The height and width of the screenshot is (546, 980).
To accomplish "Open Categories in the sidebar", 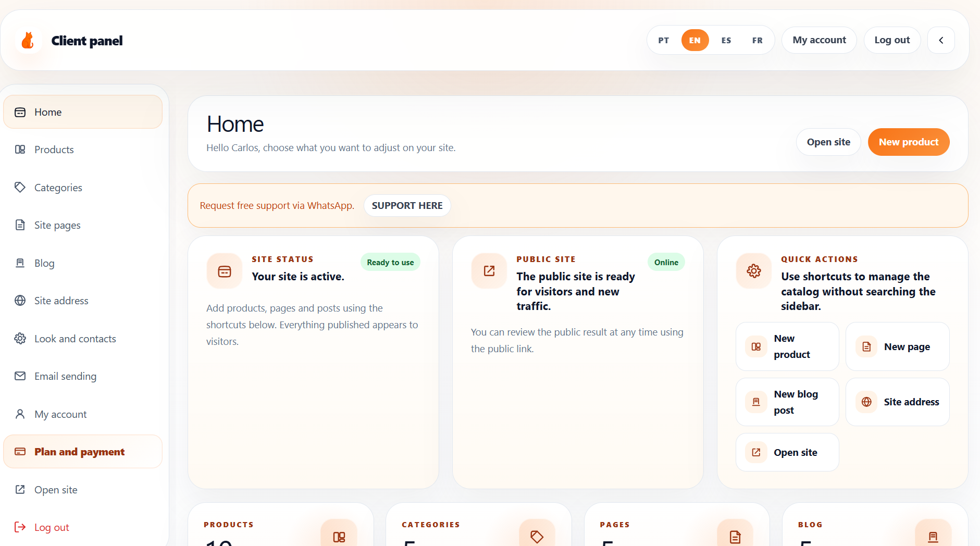I will point(83,188).
